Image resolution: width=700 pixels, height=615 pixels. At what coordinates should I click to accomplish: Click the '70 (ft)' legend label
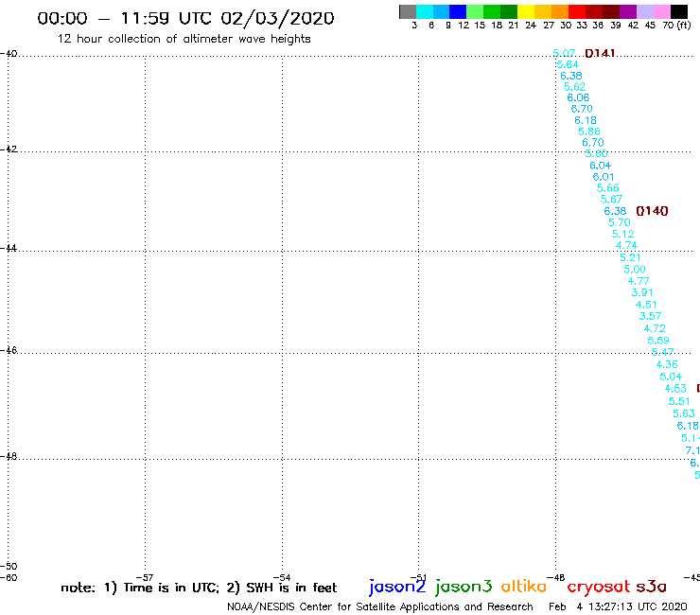point(676,25)
